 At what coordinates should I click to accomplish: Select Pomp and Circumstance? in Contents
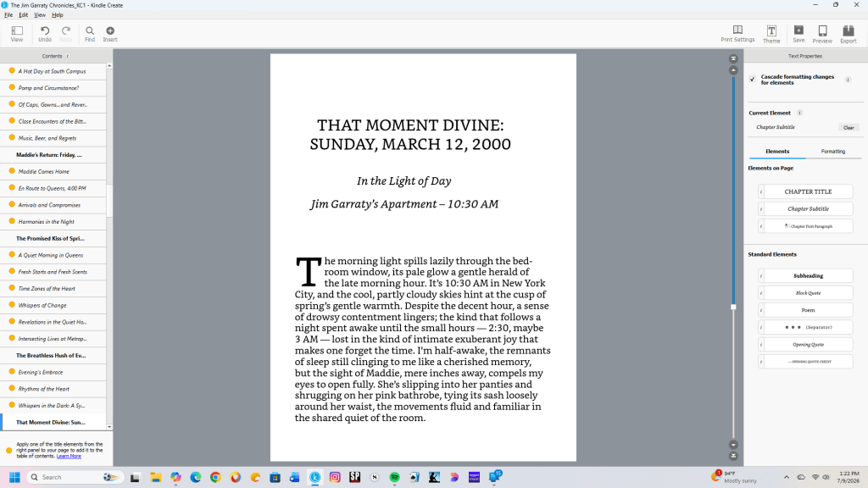[48, 88]
